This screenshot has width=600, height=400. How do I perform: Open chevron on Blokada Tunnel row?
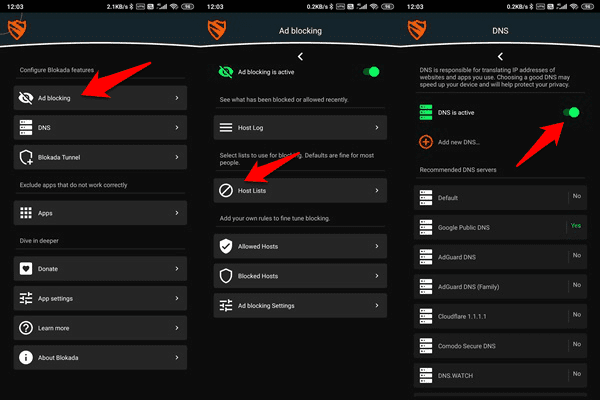(177, 157)
